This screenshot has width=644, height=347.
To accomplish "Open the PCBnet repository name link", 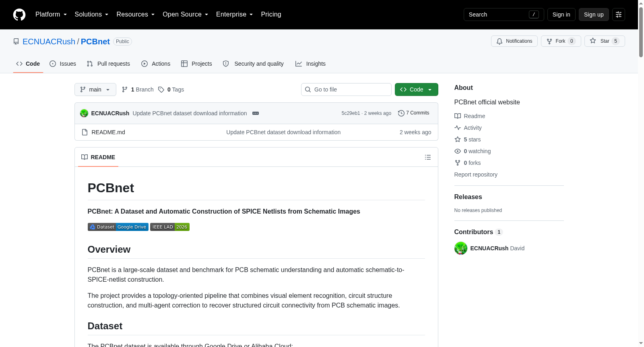I will pyautogui.click(x=95, y=42).
